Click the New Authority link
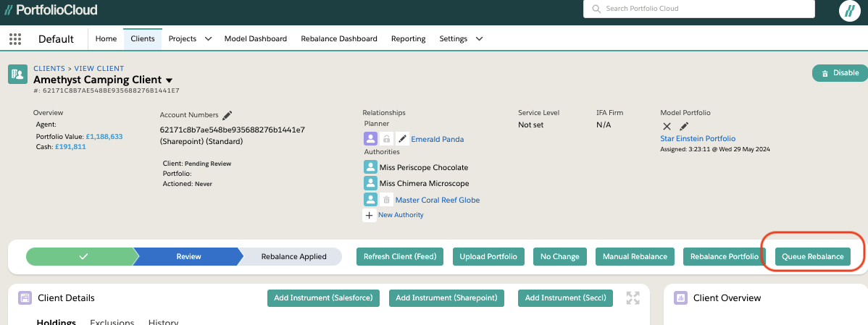Image resolution: width=868 pixels, height=325 pixels. [x=401, y=215]
